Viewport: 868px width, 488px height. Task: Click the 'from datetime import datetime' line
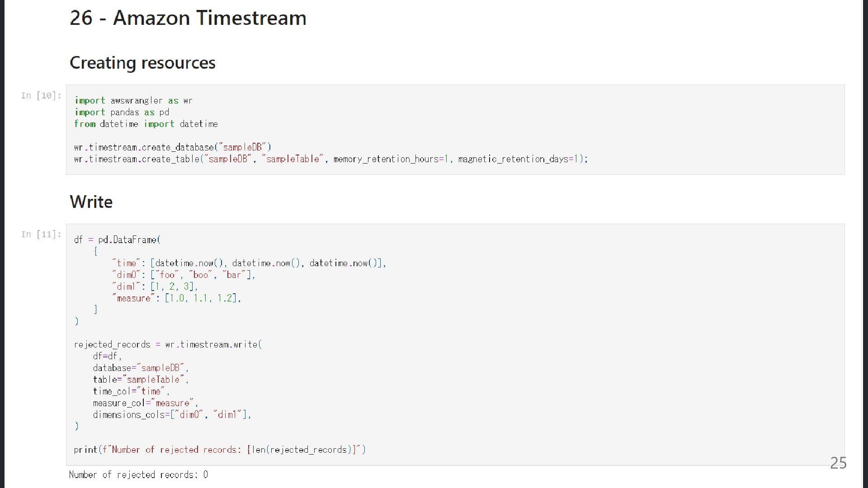click(146, 124)
